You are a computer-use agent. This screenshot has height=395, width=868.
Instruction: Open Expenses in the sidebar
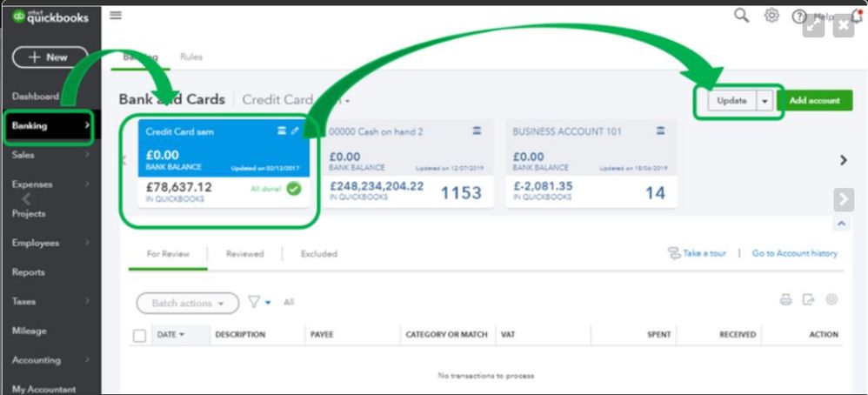[x=32, y=184]
